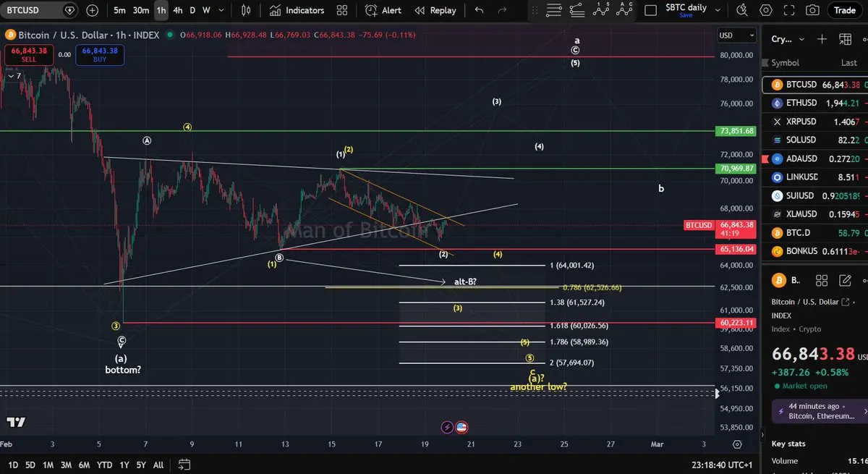Select XRPUSD row in watchlist

coord(815,122)
